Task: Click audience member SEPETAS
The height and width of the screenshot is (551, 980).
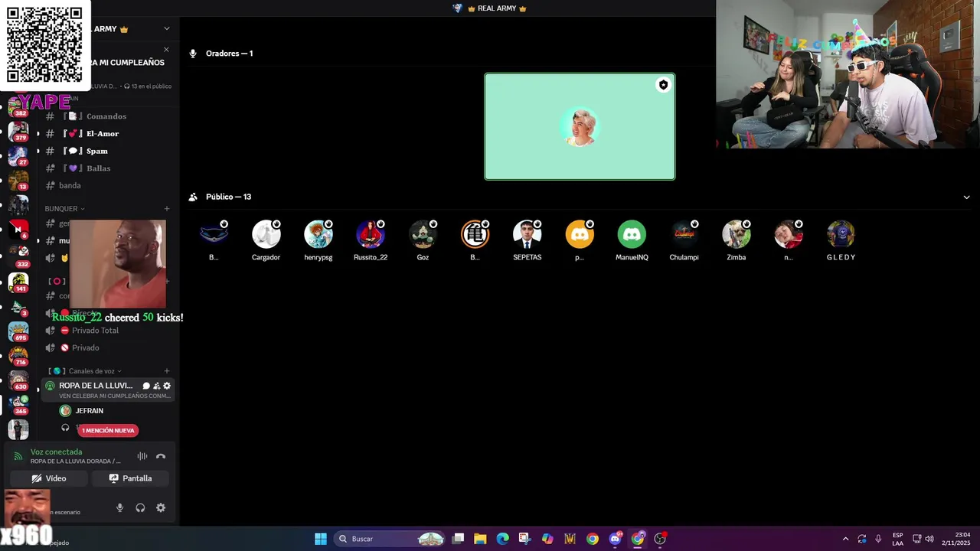Action: click(x=528, y=240)
